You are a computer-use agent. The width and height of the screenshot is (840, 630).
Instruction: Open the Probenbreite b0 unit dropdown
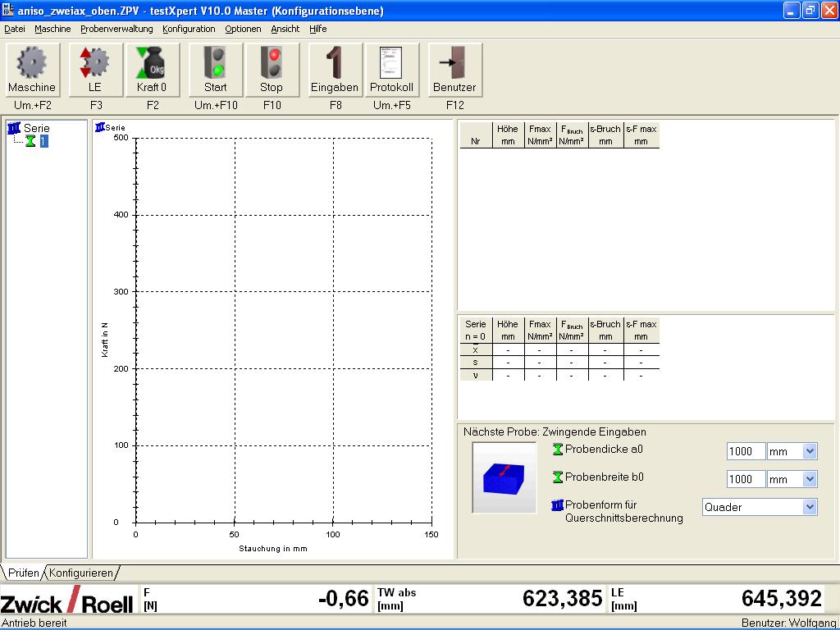click(809, 479)
